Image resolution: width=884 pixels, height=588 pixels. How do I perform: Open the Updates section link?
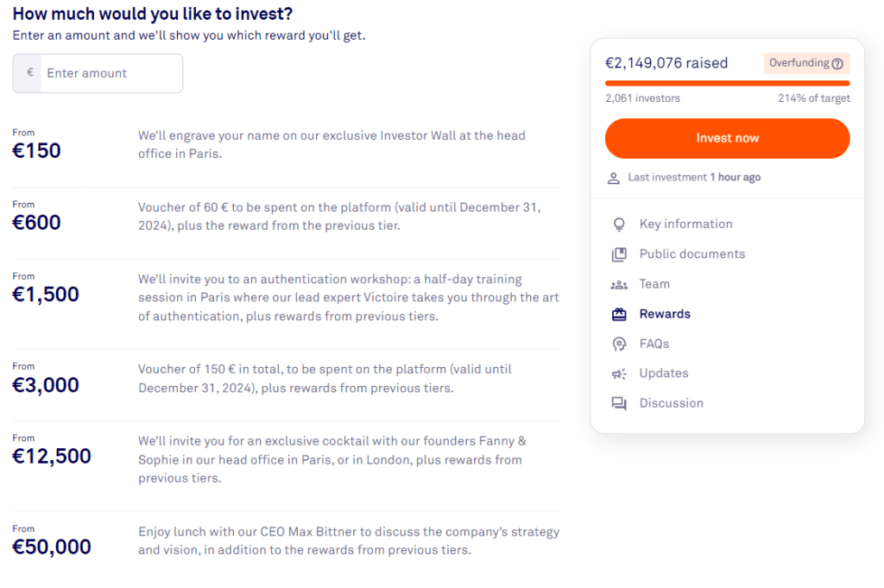[x=663, y=374]
